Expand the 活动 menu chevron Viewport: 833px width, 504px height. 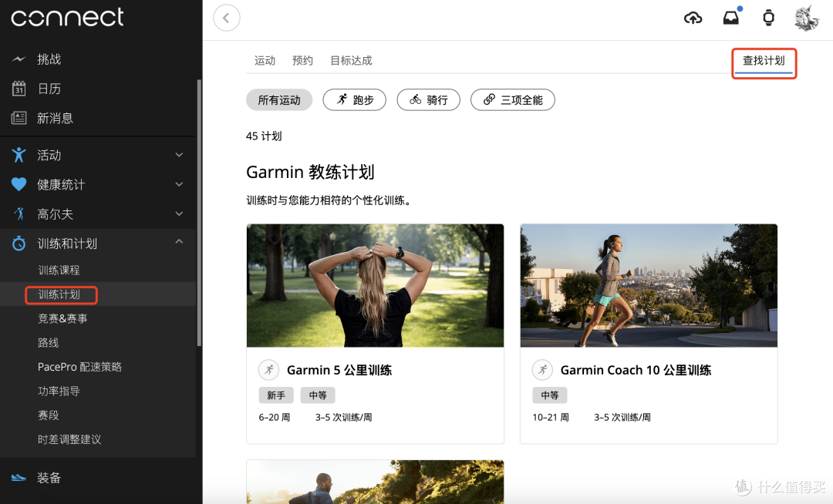179,155
